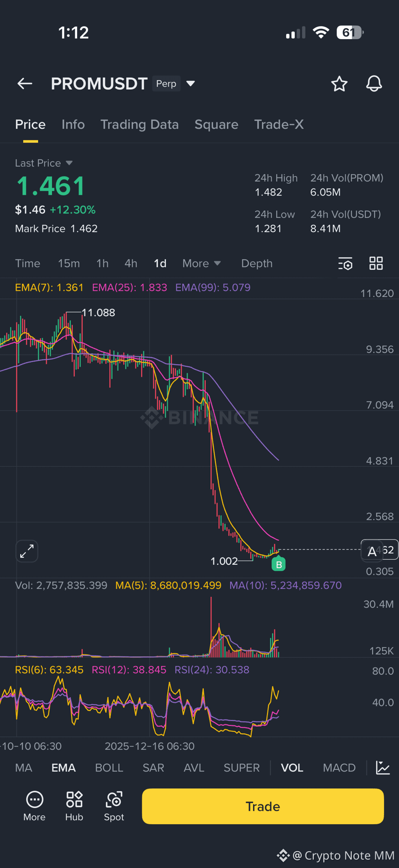Open the Trade-X tab
Image resolution: width=399 pixels, height=868 pixels.
(x=279, y=124)
